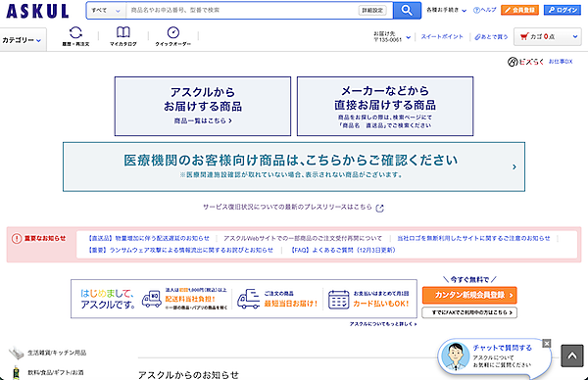Image resolution: width=588 pixels, height=380 pixels.
Task: Open the 【FAQ】よくあるご質問 link
Action: pos(343,250)
